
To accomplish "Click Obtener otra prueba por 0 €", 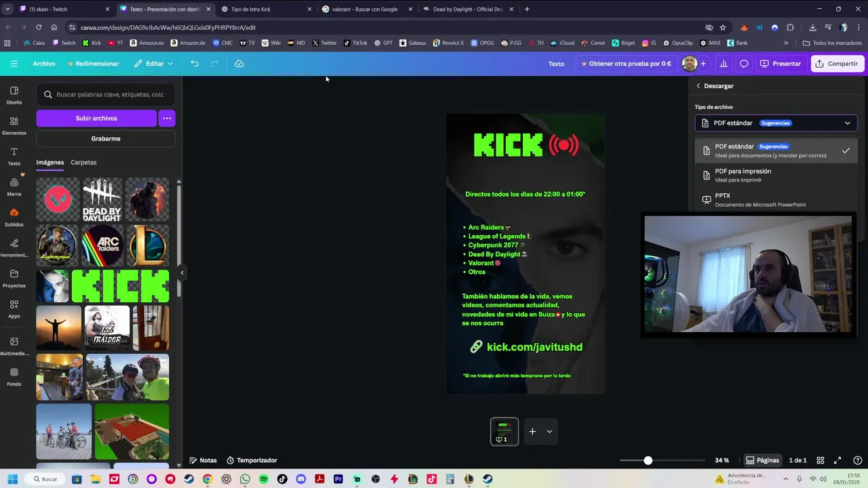I will click(626, 64).
